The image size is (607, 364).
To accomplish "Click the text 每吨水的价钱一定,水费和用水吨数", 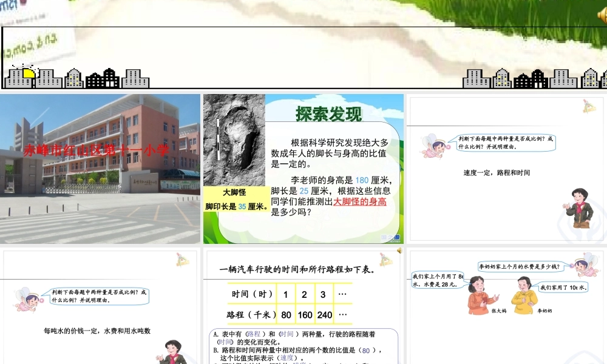I will [x=97, y=331].
